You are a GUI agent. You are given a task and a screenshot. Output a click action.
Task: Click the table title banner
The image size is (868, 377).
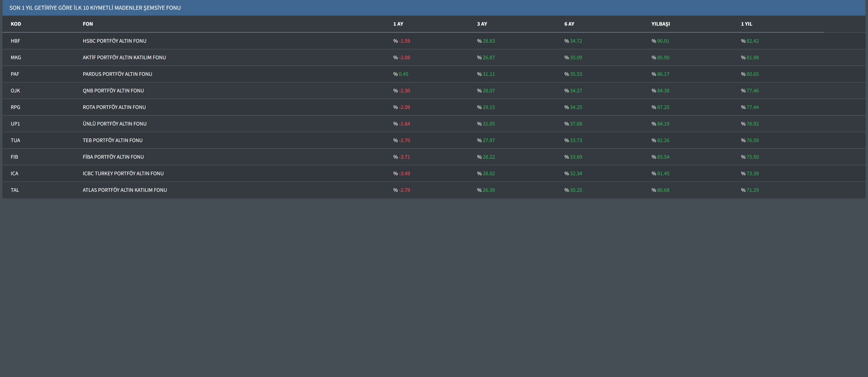coord(95,8)
